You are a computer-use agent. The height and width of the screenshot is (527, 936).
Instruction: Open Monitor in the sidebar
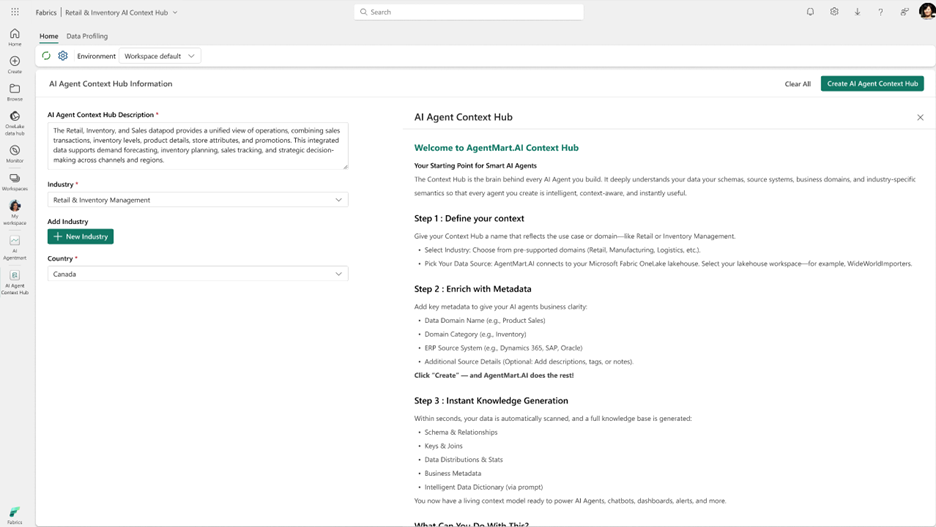15,154
